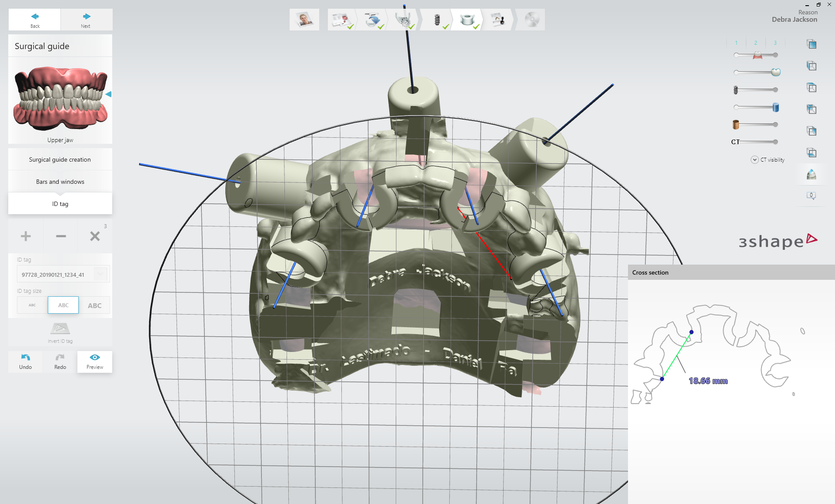Set view to left cube face

coord(812,66)
